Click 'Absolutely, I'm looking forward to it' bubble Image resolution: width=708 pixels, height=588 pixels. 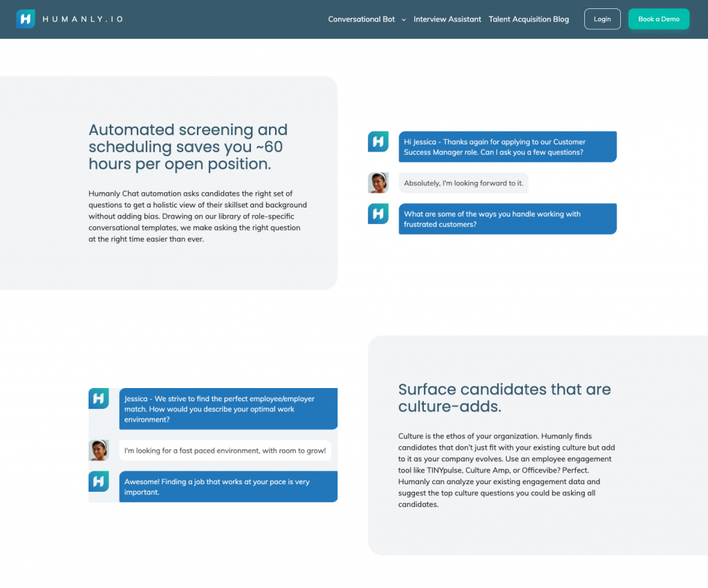(x=463, y=183)
